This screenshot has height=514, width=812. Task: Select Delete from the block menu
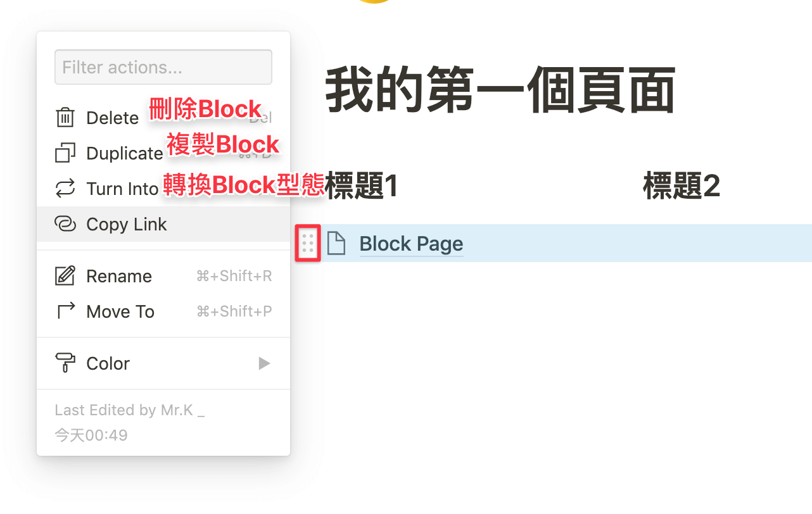[x=112, y=118]
